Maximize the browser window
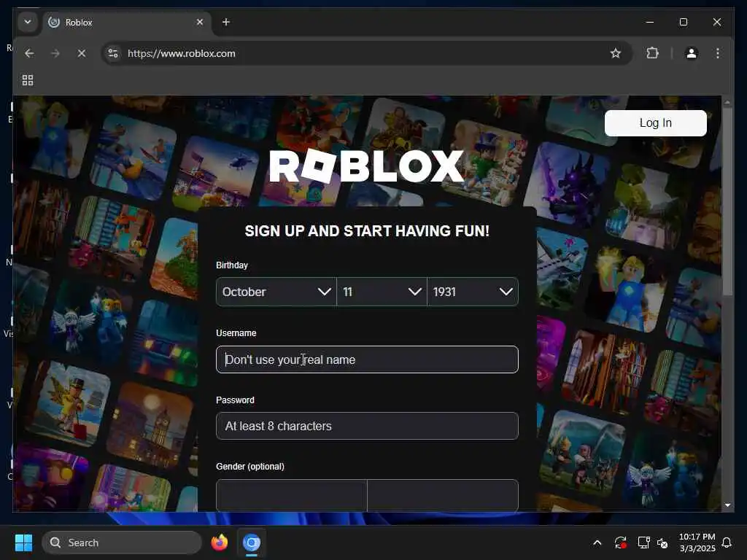Image resolution: width=747 pixels, height=560 pixels. [684, 22]
